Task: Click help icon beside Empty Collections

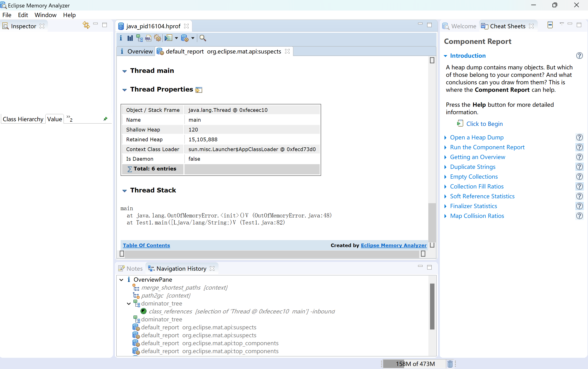Action: [579, 177]
